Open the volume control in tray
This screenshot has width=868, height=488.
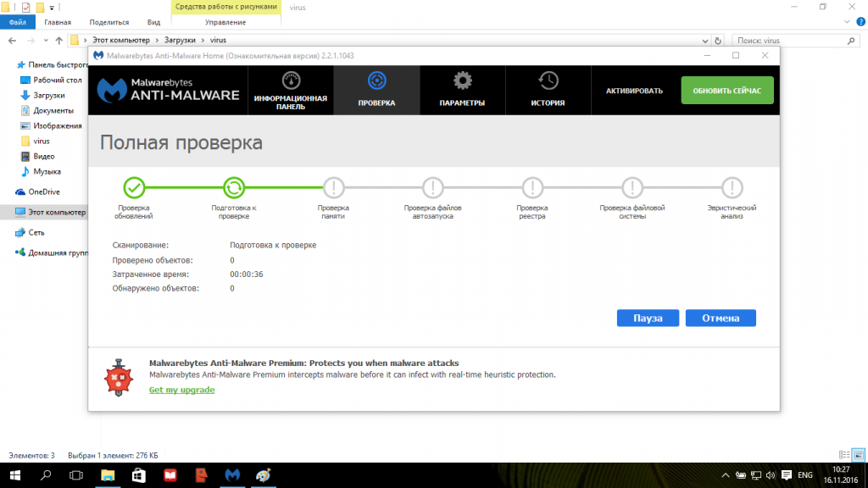(x=771, y=475)
